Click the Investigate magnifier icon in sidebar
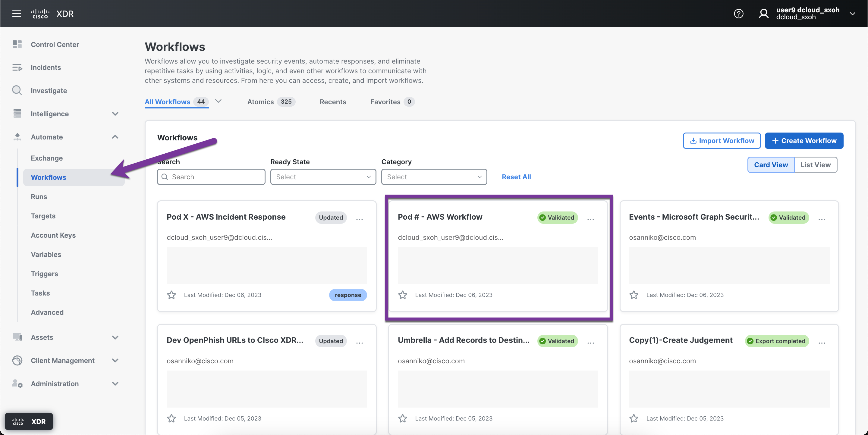Image resolution: width=868 pixels, height=435 pixels. (x=17, y=90)
